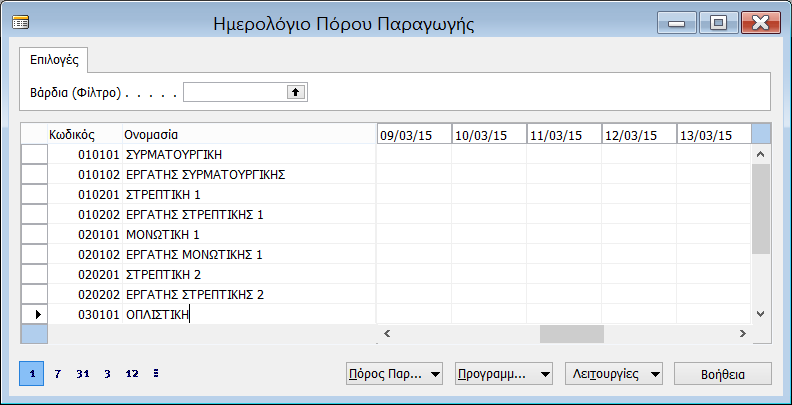The height and width of the screenshot is (405, 792).
Task: Switch to the Επιλογές tab
Action: 54,60
